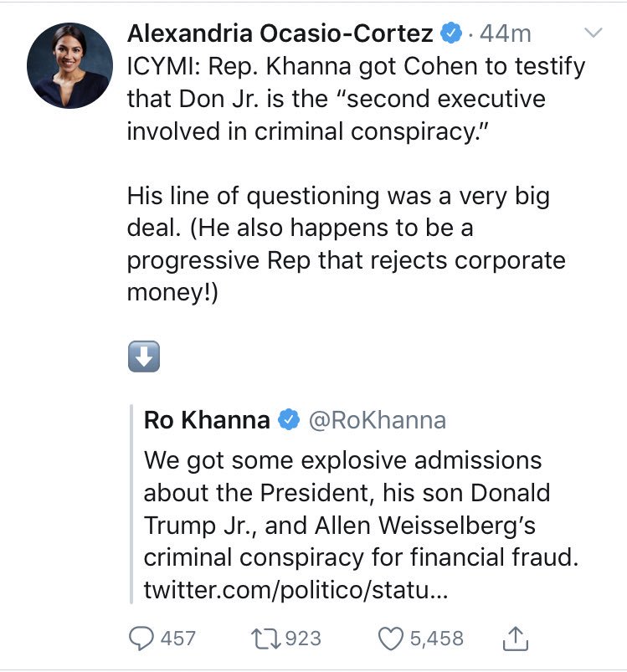Viewport: 627px width, 672px height.
Task: Click the reply speech bubble icon
Action: 140,639
